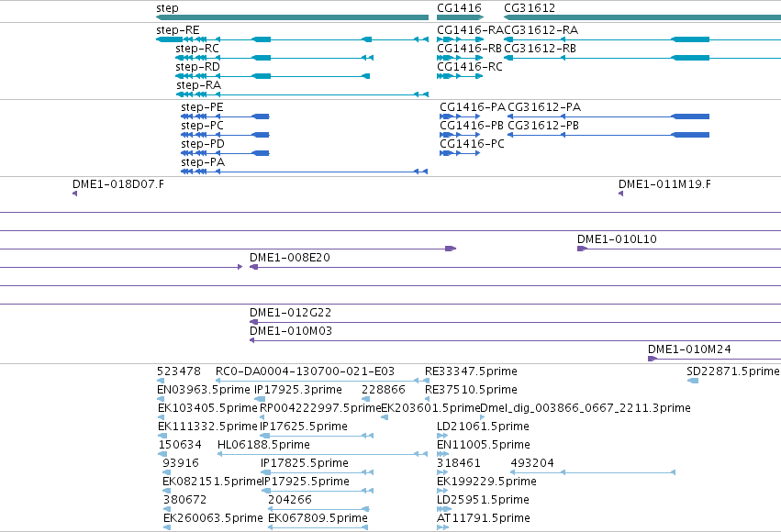
Task: Select transcript label step-RC
Action: (x=196, y=49)
